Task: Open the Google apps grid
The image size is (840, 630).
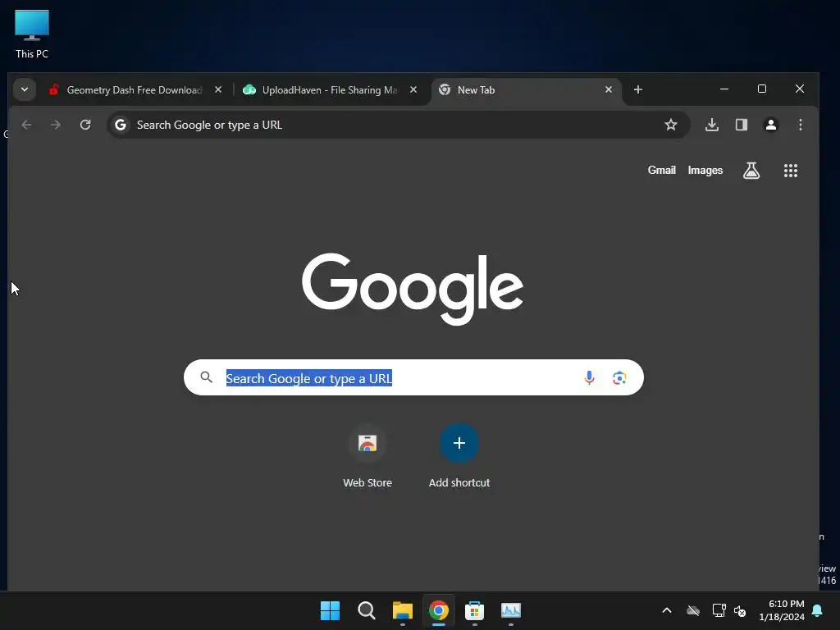Action: [x=790, y=171]
